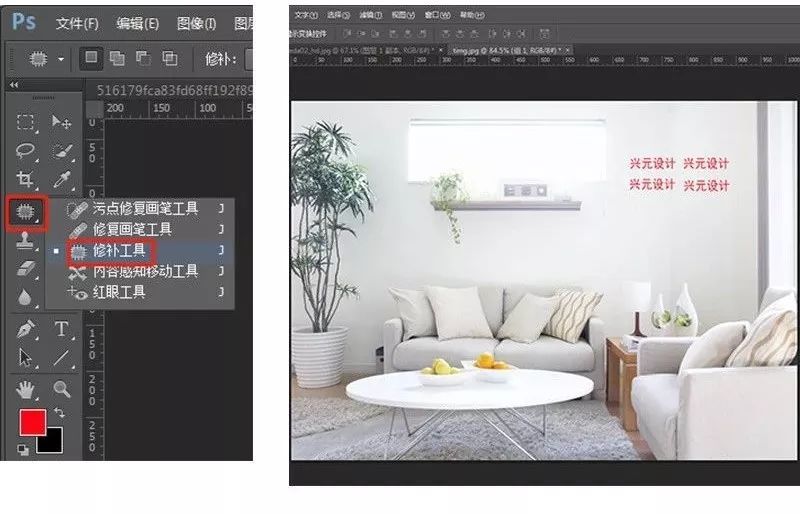This screenshot has height=514, width=800.
Task: Select the Eyedropper tool
Action: coord(62,179)
